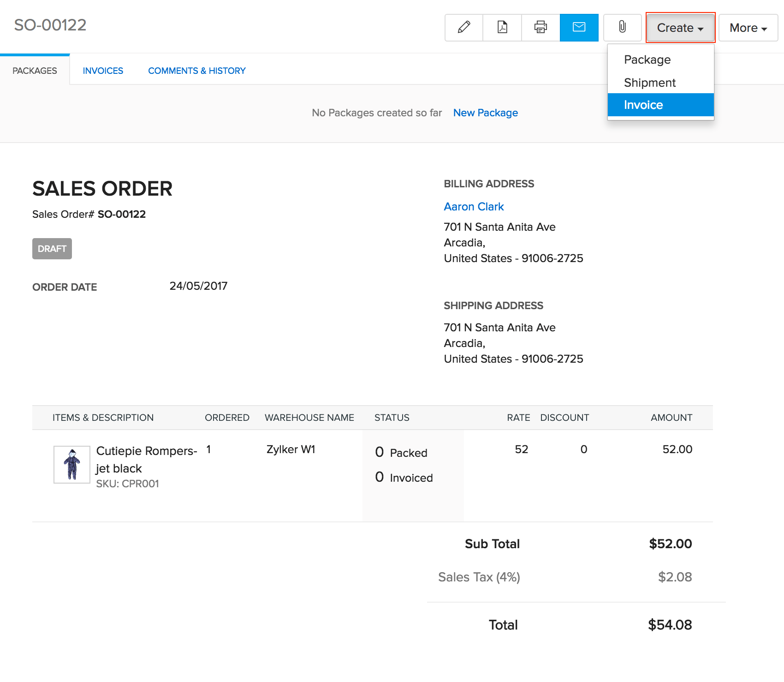This screenshot has height=682, width=784.
Task: Open the PDF export icon
Action: tap(502, 27)
